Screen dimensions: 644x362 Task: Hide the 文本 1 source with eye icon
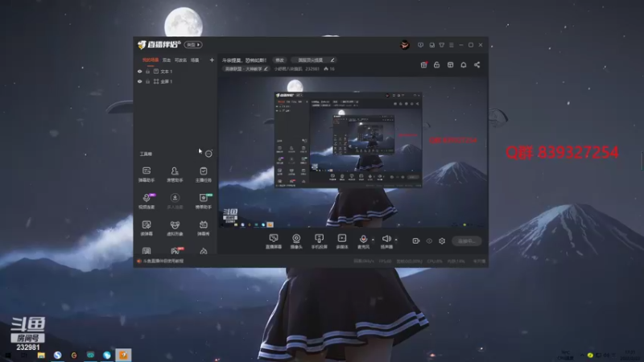coord(139,72)
